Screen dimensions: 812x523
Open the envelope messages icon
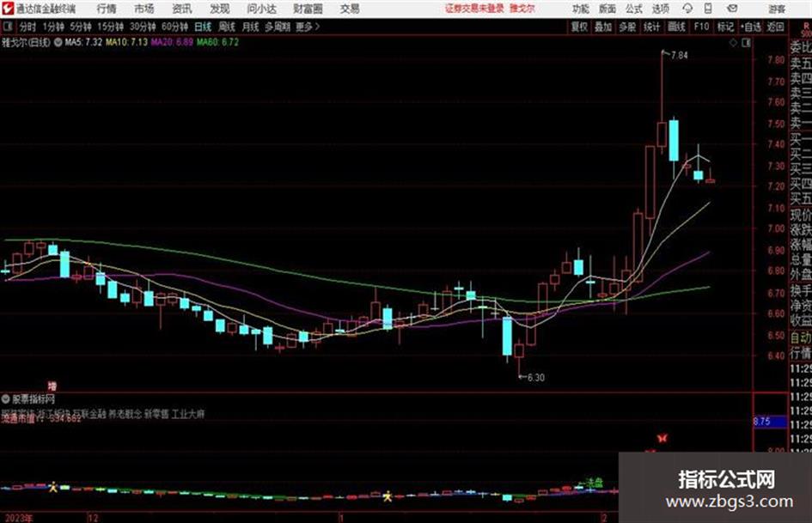732,9
